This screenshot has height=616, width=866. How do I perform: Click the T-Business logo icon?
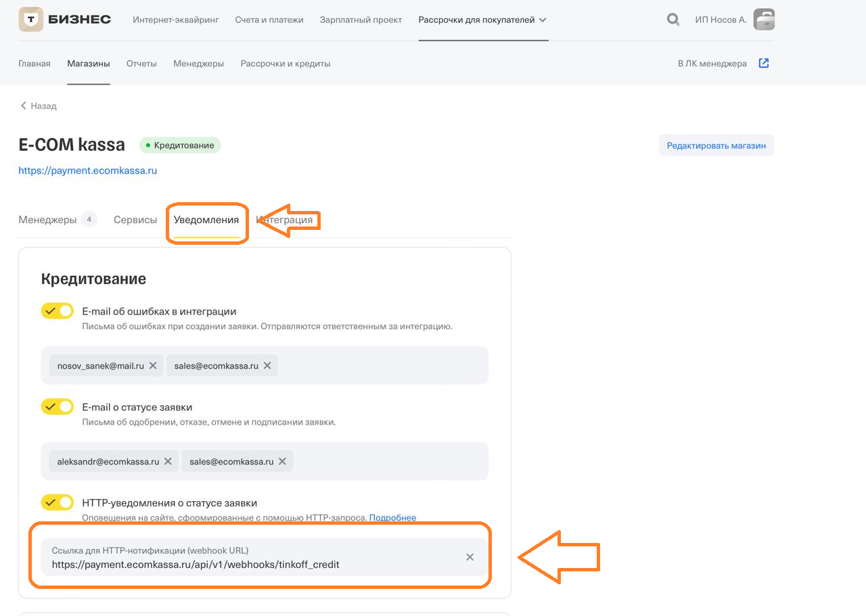[x=31, y=20]
